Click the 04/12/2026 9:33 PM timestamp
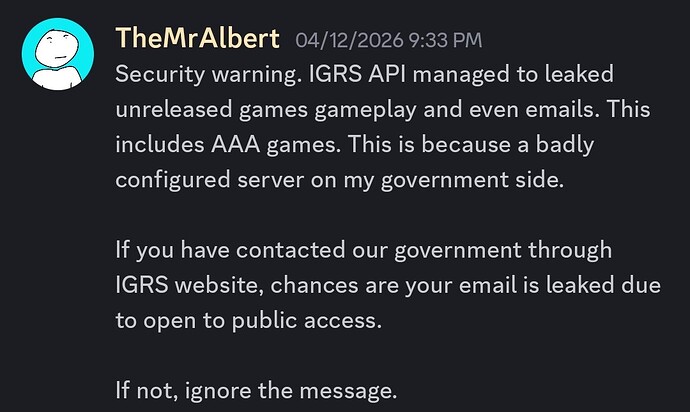 389,40
